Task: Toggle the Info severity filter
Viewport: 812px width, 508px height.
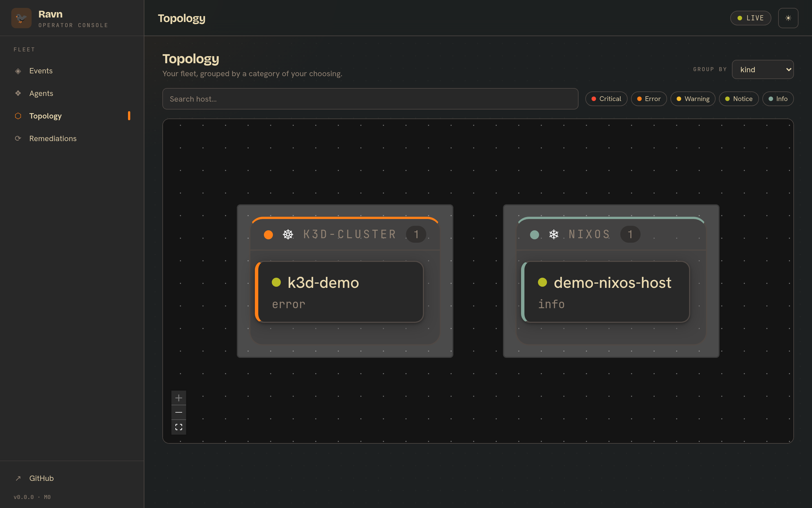Action: click(778, 99)
